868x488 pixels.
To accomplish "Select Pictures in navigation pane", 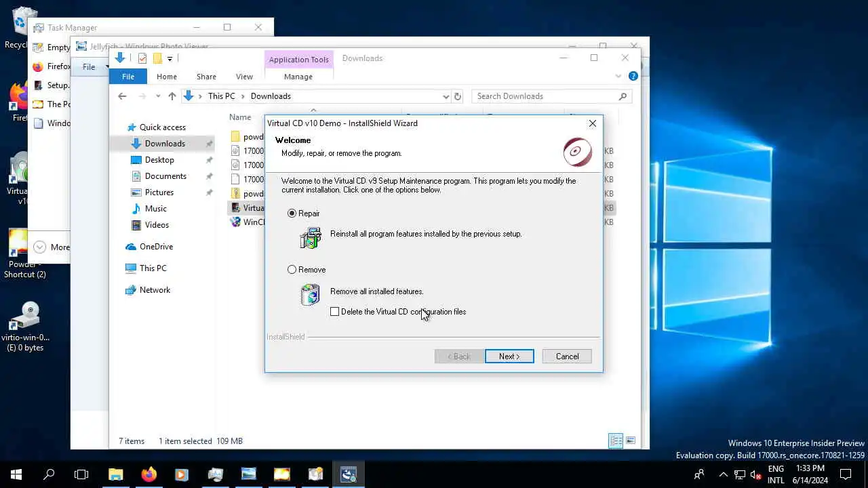I will (159, 192).
